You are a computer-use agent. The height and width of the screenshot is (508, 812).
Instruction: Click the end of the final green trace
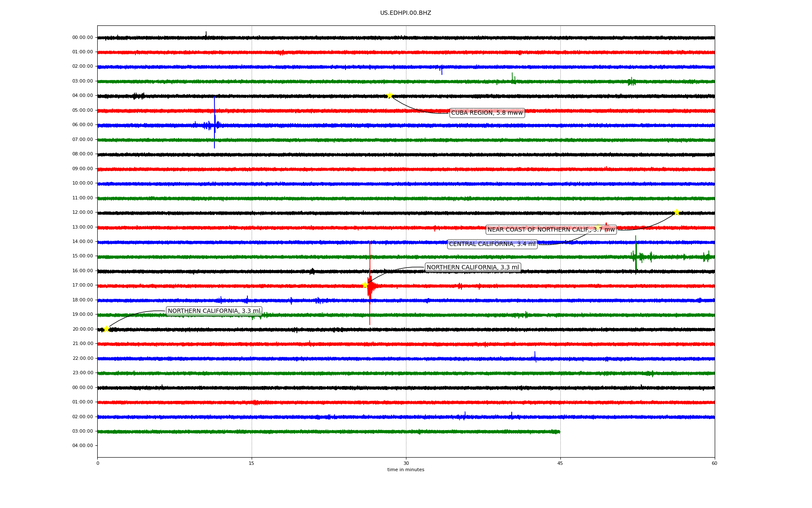[559, 432]
